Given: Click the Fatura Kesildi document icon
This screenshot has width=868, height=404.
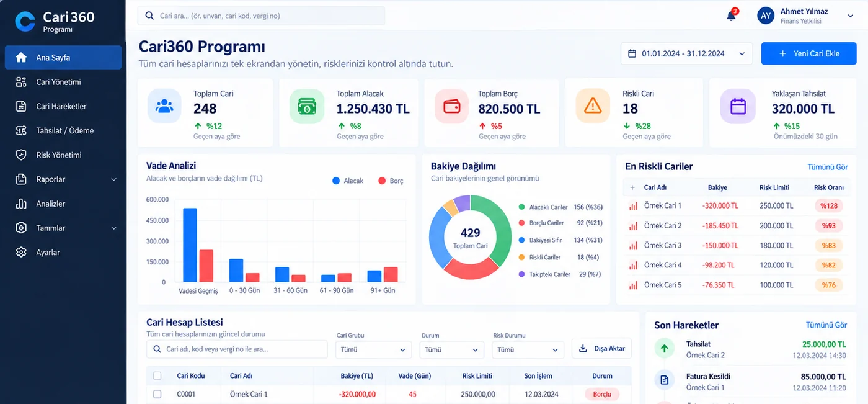Looking at the screenshot, I should point(665,380).
